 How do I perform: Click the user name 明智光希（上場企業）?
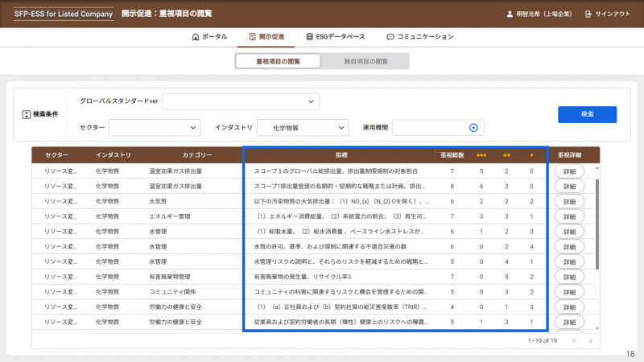(x=544, y=14)
